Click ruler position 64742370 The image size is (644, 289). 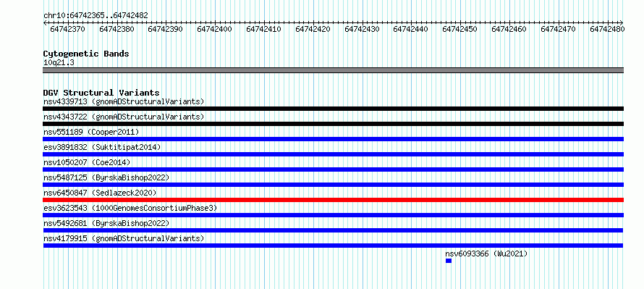(67, 29)
